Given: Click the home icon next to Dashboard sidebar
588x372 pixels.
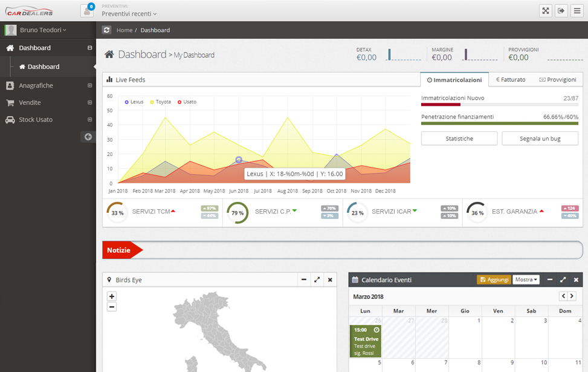Looking at the screenshot, I should 10,48.
